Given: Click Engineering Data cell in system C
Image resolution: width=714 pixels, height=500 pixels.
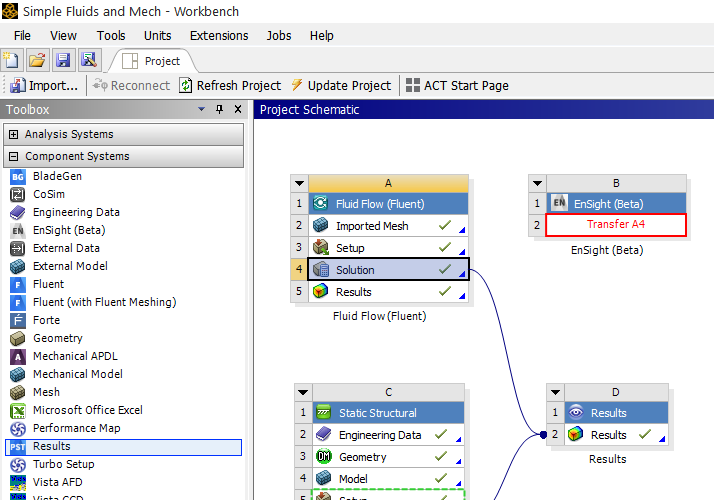Looking at the screenshot, I should tap(388, 435).
